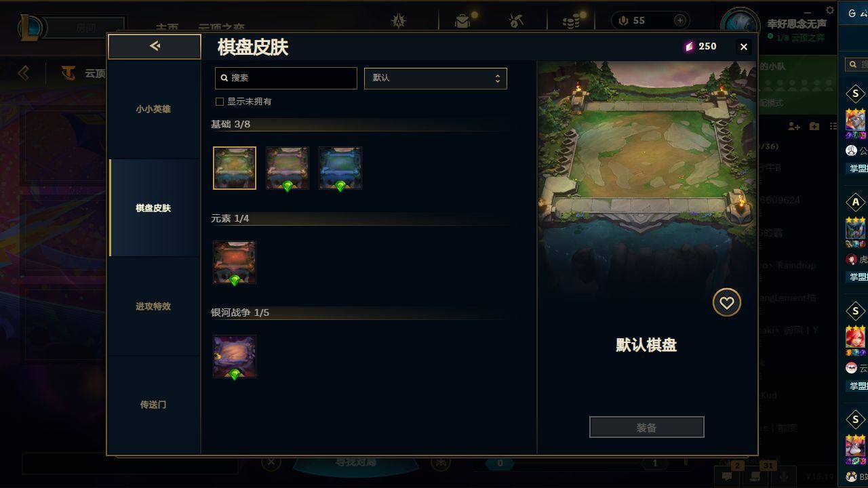Select the pink board skin under 基础

coord(288,168)
